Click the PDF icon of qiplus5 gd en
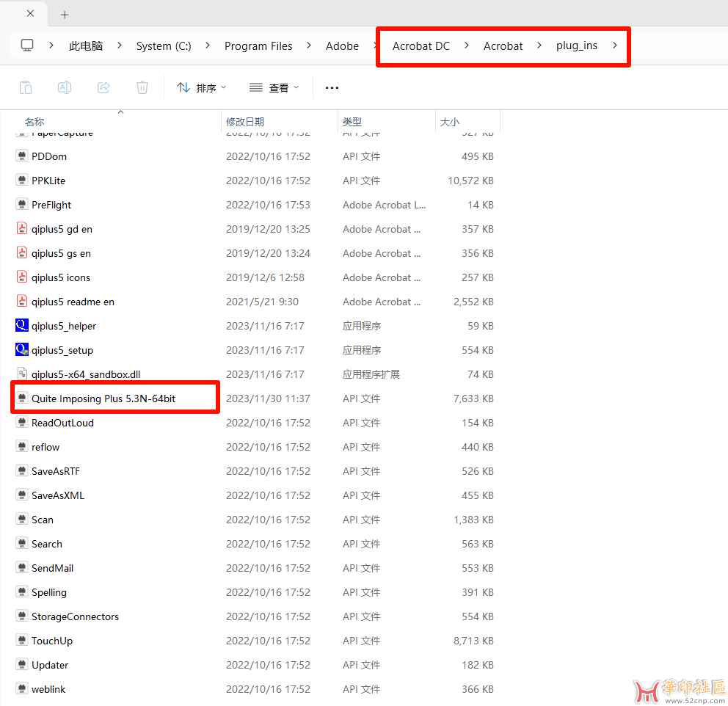The height and width of the screenshot is (706, 728). (x=22, y=228)
